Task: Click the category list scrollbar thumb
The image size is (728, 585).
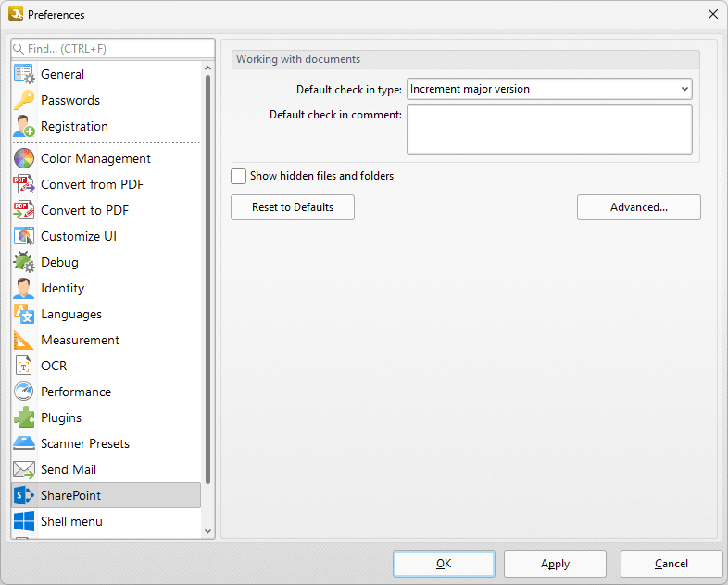Action: coord(208,280)
